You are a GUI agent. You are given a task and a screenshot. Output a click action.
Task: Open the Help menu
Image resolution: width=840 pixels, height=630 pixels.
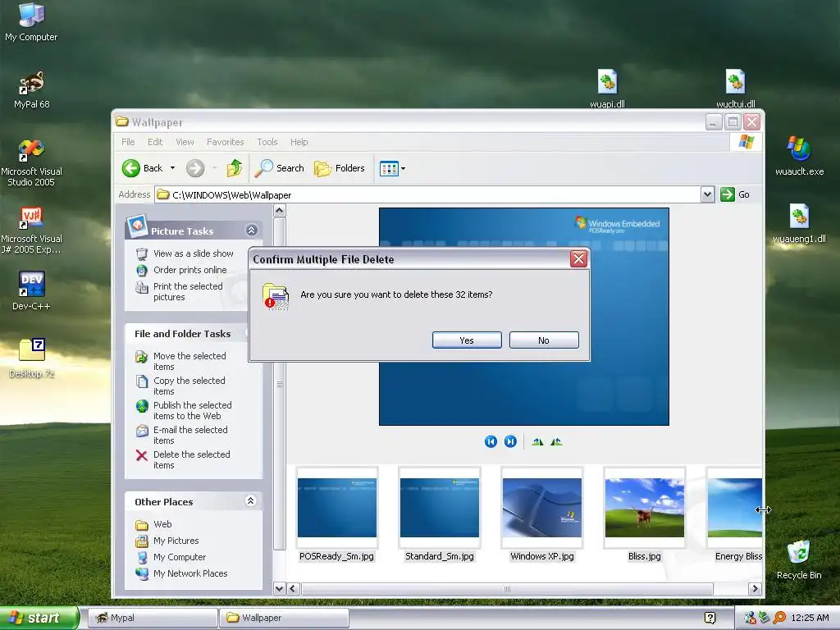299,142
